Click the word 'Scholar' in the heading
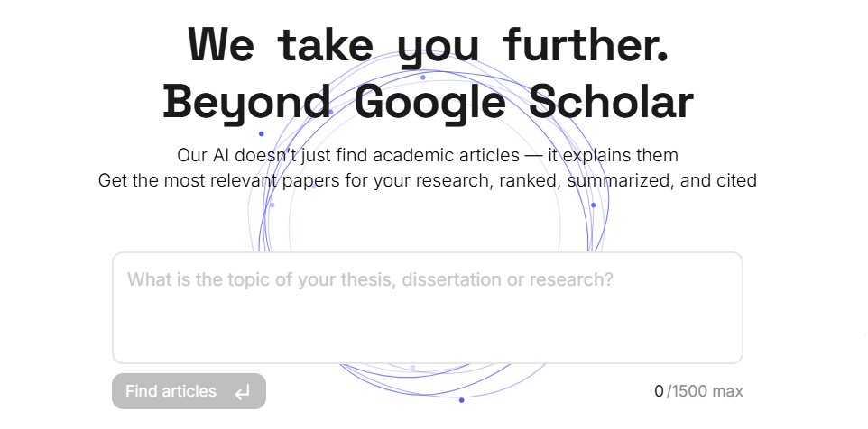 611,101
